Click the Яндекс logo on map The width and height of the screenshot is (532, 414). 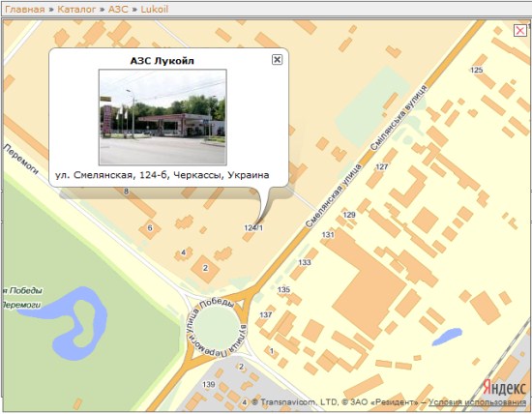(505, 387)
